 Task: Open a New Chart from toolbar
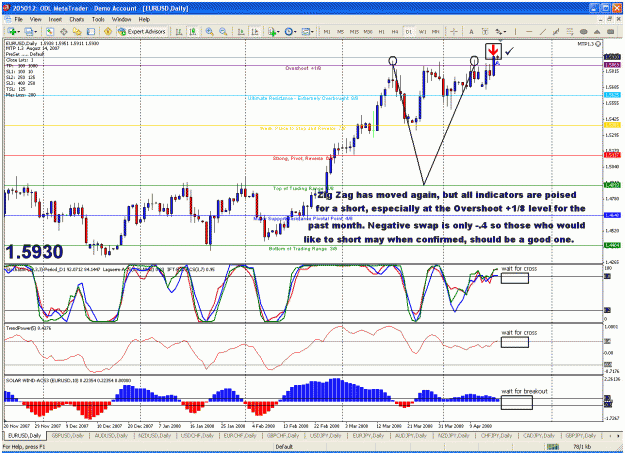tap(11, 32)
